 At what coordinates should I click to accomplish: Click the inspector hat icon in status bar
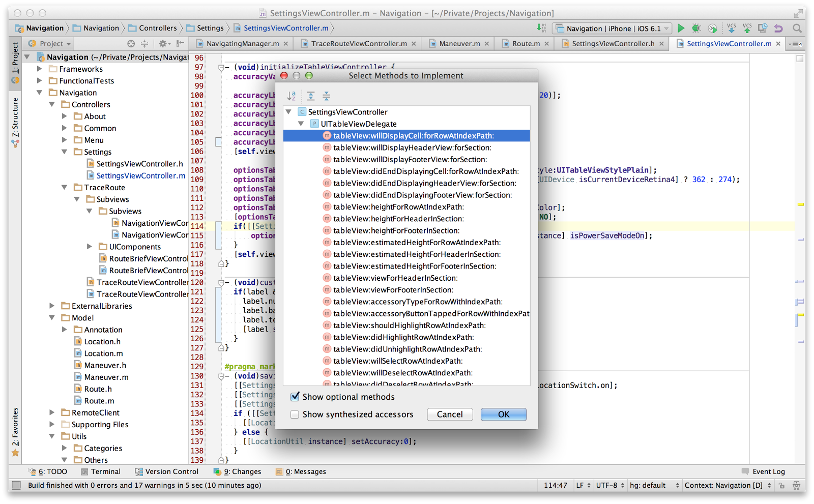click(796, 485)
